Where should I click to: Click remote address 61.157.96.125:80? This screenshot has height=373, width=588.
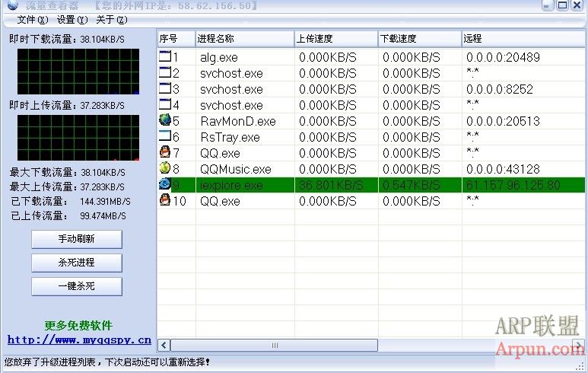pos(513,185)
